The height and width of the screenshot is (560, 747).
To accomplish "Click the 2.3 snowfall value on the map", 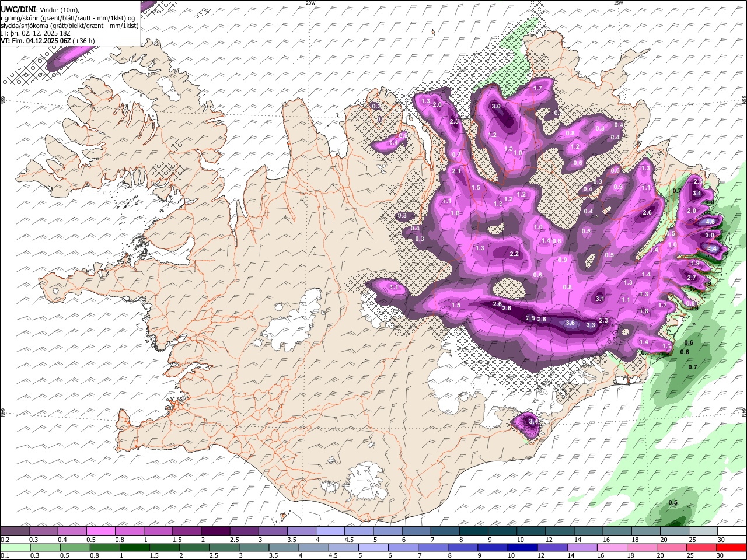I will pyautogui.click(x=603, y=320).
